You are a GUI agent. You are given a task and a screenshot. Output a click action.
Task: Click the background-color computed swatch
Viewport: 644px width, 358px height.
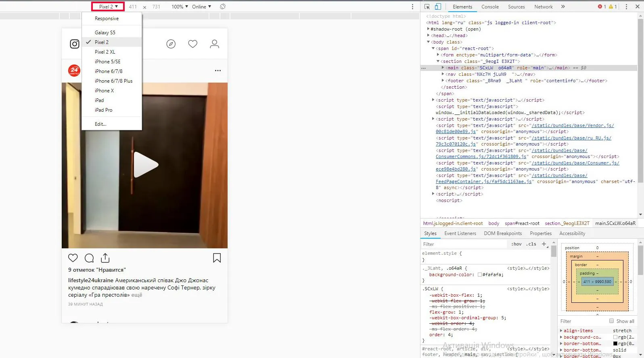coord(615,337)
